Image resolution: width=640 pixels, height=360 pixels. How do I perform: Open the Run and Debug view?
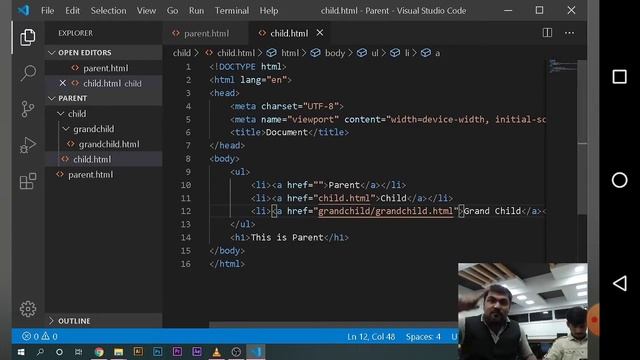click(28, 145)
